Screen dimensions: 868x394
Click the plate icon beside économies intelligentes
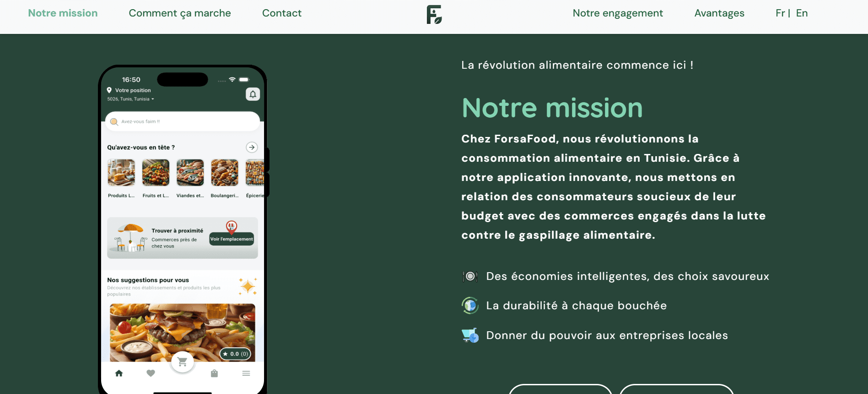pos(470,276)
